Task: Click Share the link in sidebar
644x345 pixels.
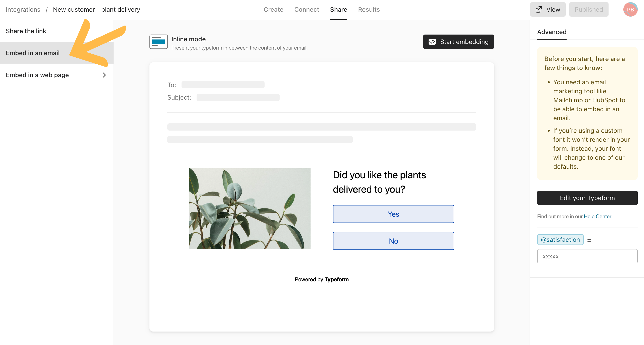Action: [26, 31]
